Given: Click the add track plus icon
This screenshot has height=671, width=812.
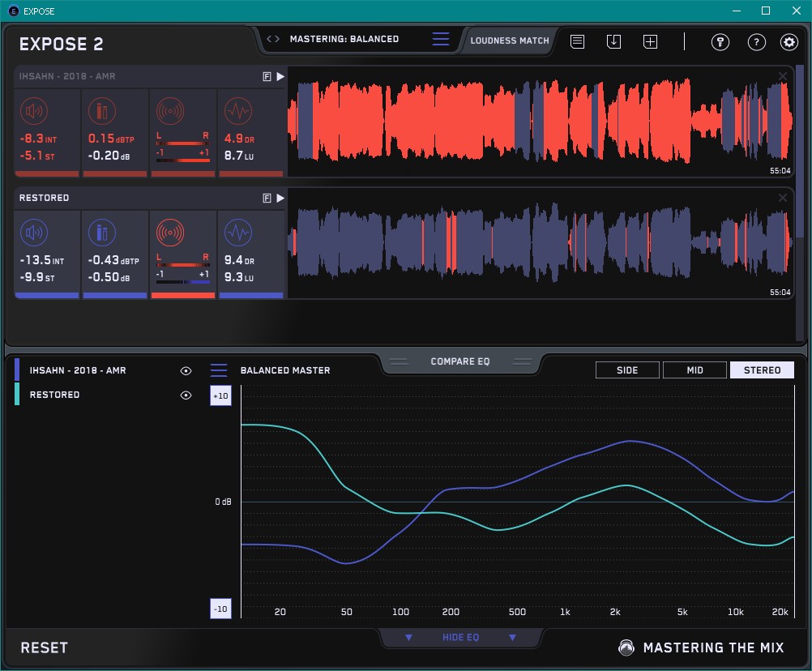Looking at the screenshot, I should 650,42.
